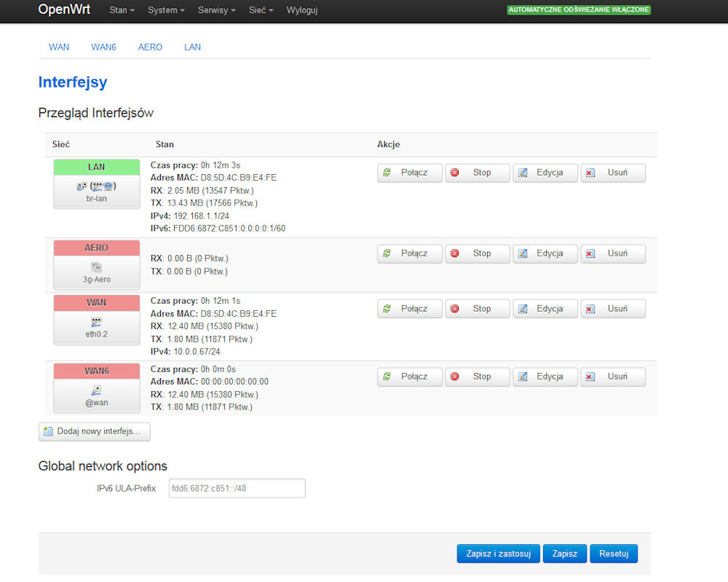
Task: Click the eth0.2 WAN interface icon
Action: coord(96,322)
